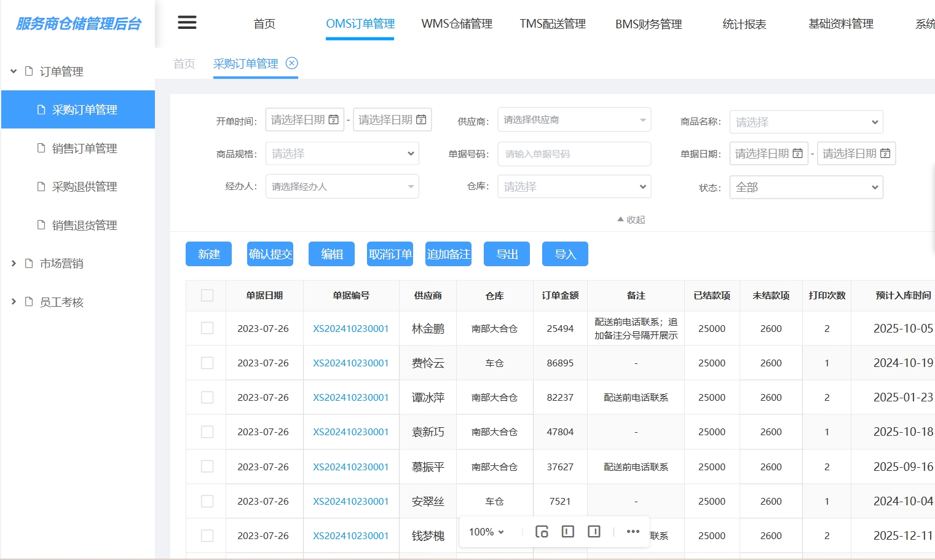This screenshot has width=935, height=560.
Task: Click document icon next to 销售订单管理
Action: tap(41, 148)
